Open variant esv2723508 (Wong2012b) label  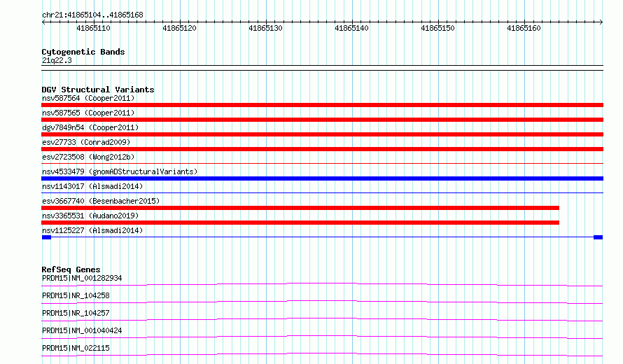point(88,157)
